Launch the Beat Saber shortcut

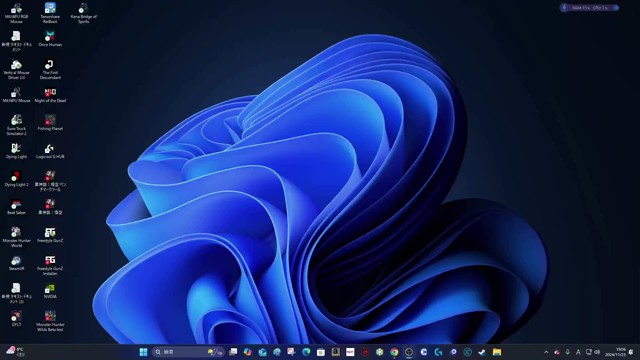16,207
